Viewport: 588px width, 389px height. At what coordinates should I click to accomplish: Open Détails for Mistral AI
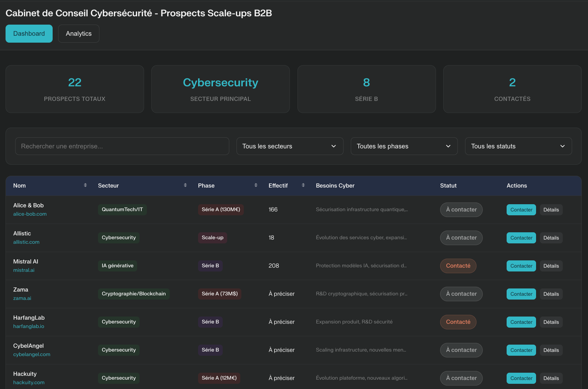tap(551, 266)
